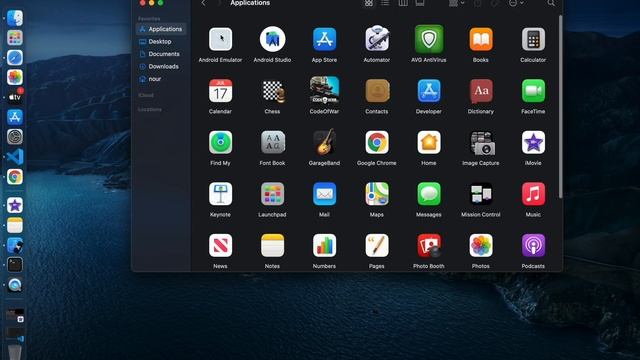Open Apple TV from the dock
The image size is (640, 360).
tap(15, 97)
